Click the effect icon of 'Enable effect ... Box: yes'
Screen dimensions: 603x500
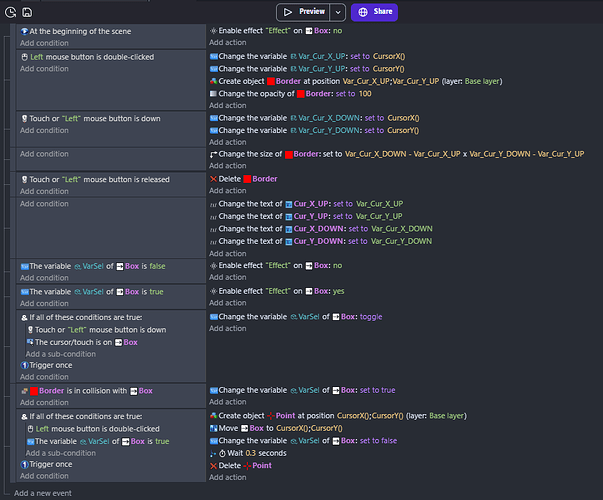(x=214, y=291)
